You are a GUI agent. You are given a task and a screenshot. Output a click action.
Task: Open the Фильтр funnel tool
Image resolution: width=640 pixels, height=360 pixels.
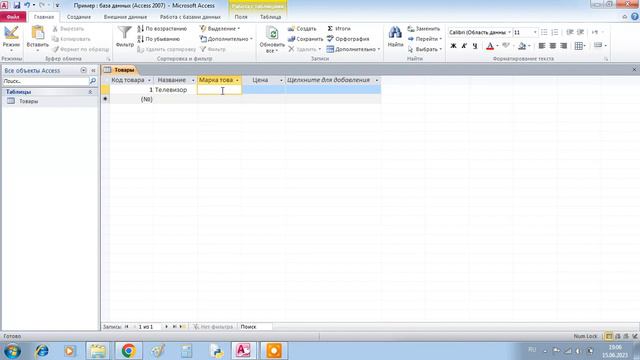pos(124,37)
